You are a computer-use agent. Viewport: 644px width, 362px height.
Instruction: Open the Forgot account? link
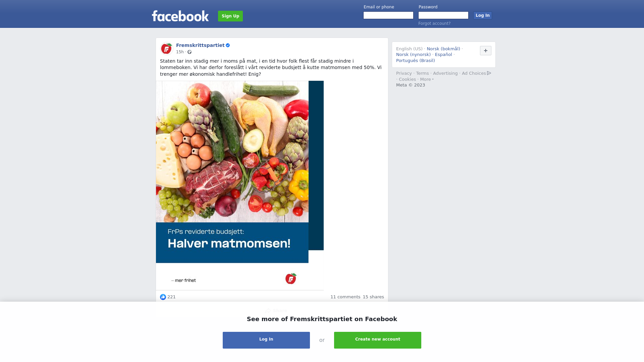[434, 23]
